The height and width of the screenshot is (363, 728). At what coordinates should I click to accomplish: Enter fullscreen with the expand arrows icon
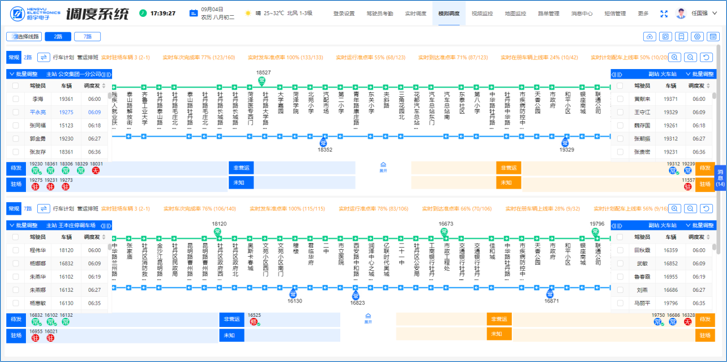tap(664, 13)
